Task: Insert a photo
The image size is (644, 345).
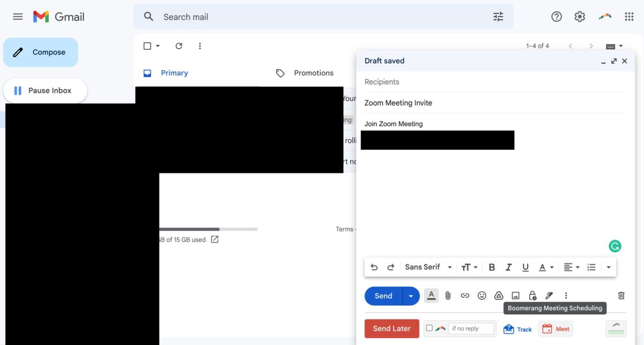Action: pyautogui.click(x=516, y=296)
